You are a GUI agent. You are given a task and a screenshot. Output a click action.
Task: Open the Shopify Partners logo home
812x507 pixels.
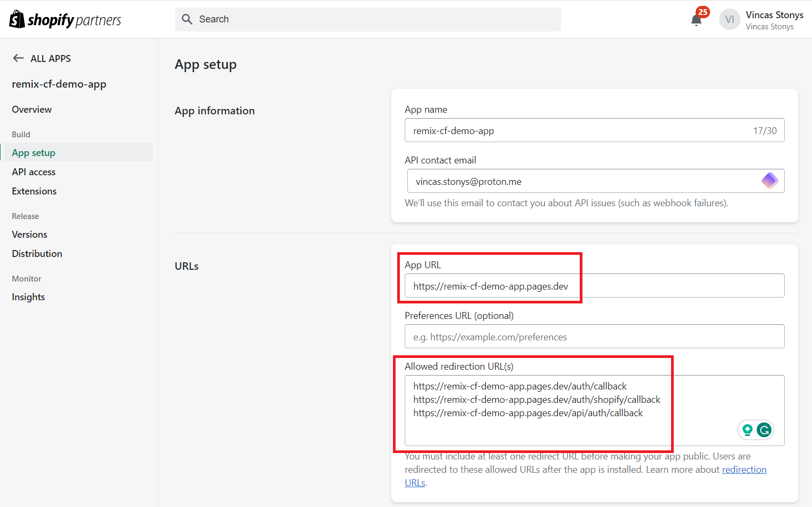tap(65, 20)
